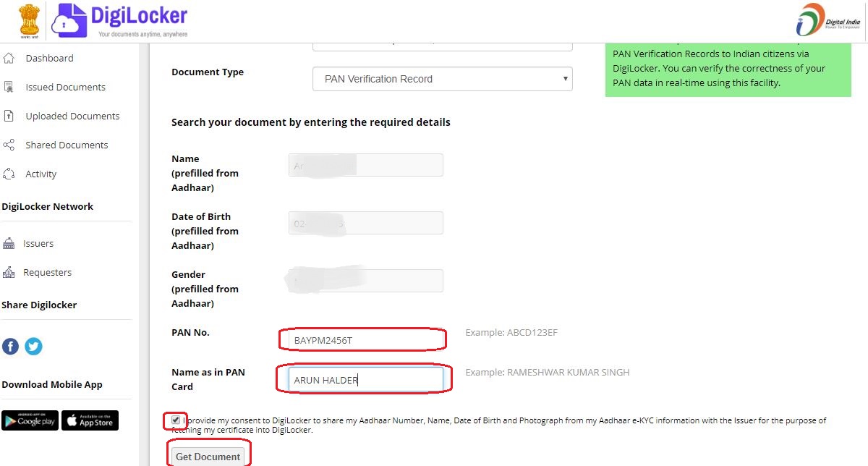Click the Requesters icon
Screen dimensions: 868x466
[x=9, y=272]
